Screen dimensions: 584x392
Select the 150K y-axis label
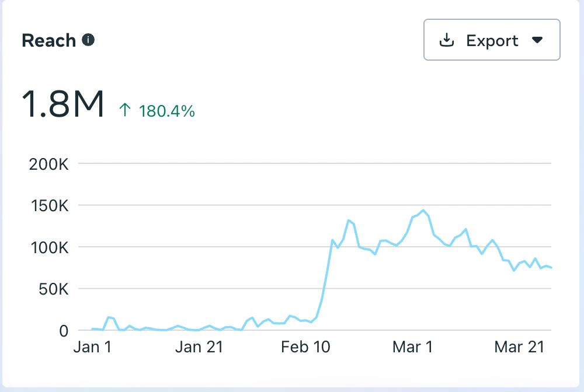point(49,205)
